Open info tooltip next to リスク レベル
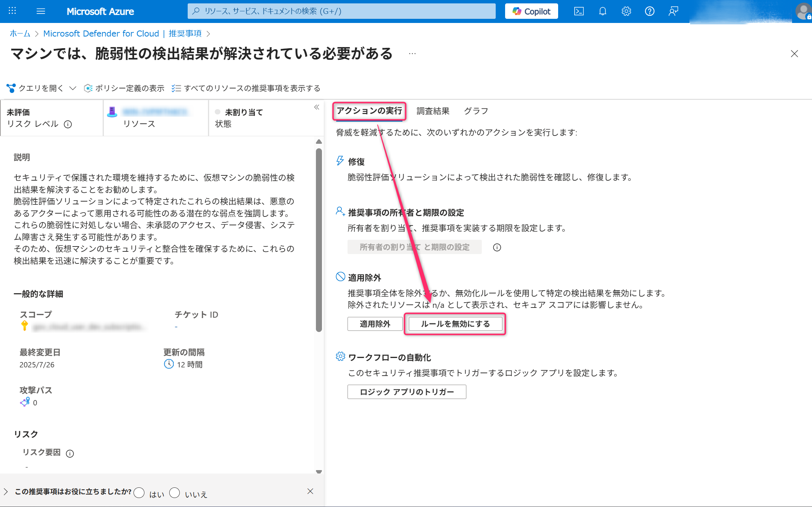The height and width of the screenshot is (507, 812). [x=68, y=124]
